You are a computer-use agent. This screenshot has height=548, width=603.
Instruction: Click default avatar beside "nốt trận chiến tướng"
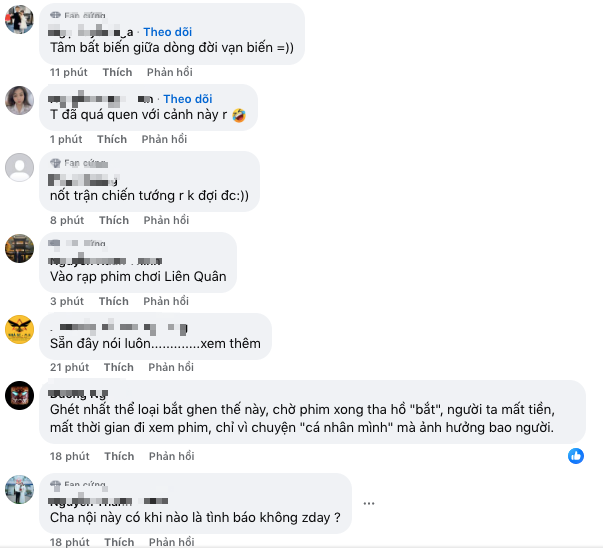20,167
